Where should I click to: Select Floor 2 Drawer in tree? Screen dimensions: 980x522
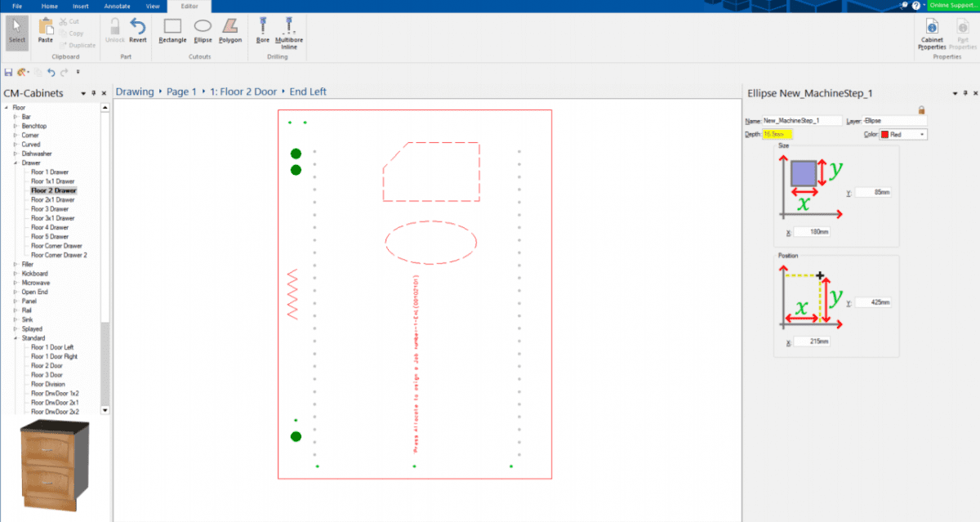click(54, 190)
